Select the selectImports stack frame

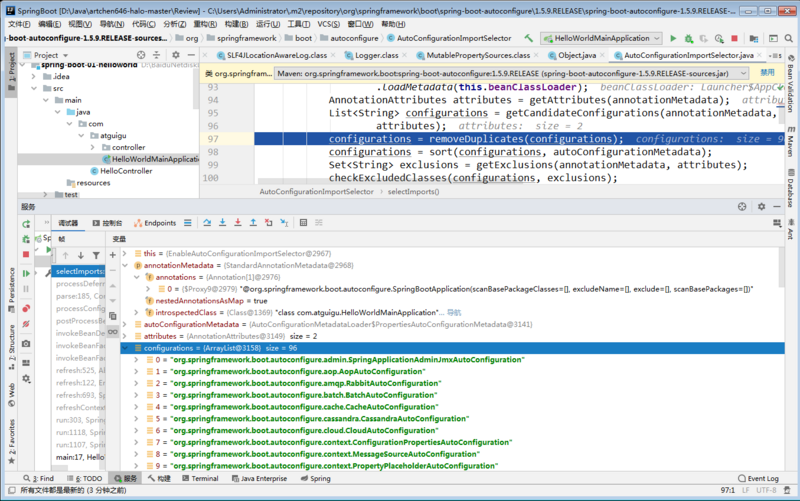pos(79,271)
